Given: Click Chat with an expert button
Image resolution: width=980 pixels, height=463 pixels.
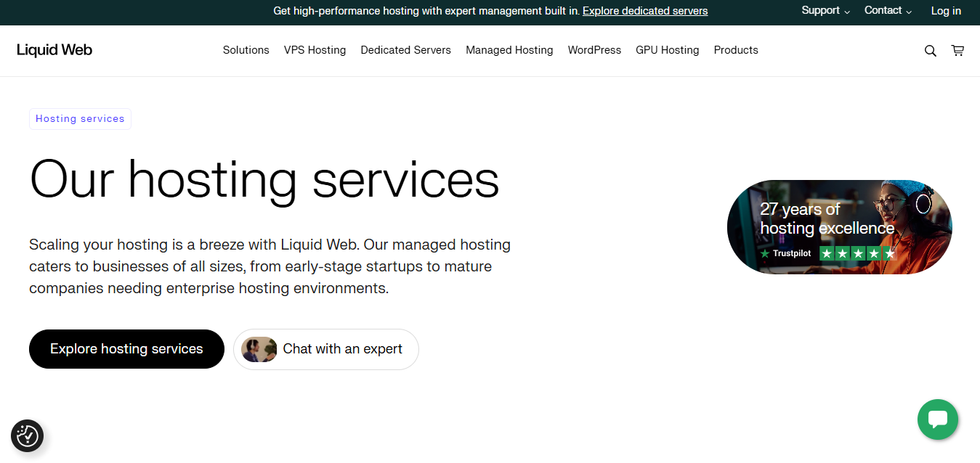Looking at the screenshot, I should pyautogui.click(x=326, y=349).
